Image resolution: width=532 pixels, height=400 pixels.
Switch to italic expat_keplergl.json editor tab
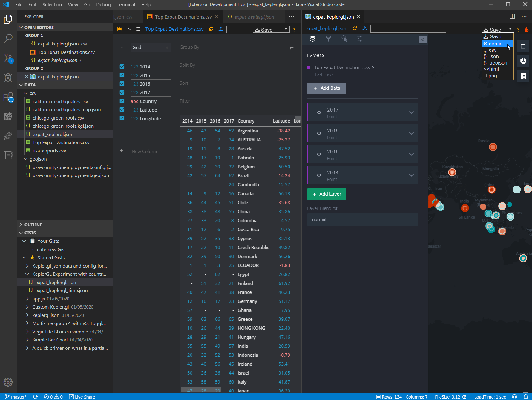click(254, 17)
